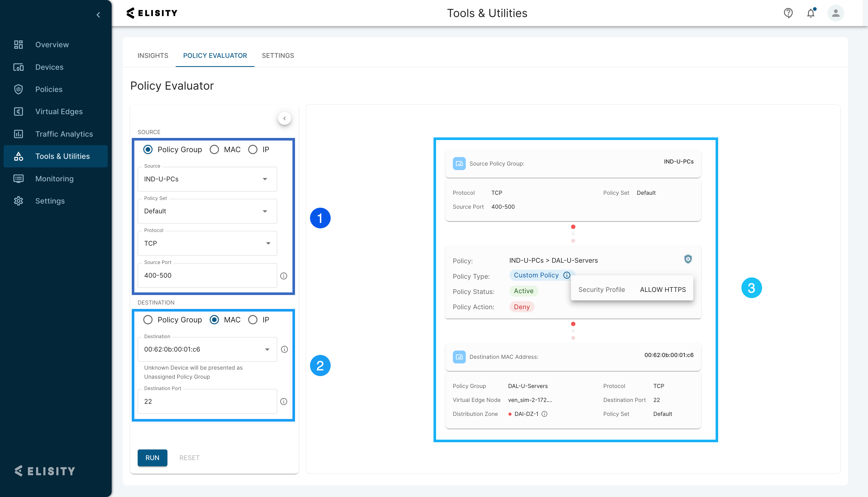Click the policy shield gear icon in result

point(688,259)
